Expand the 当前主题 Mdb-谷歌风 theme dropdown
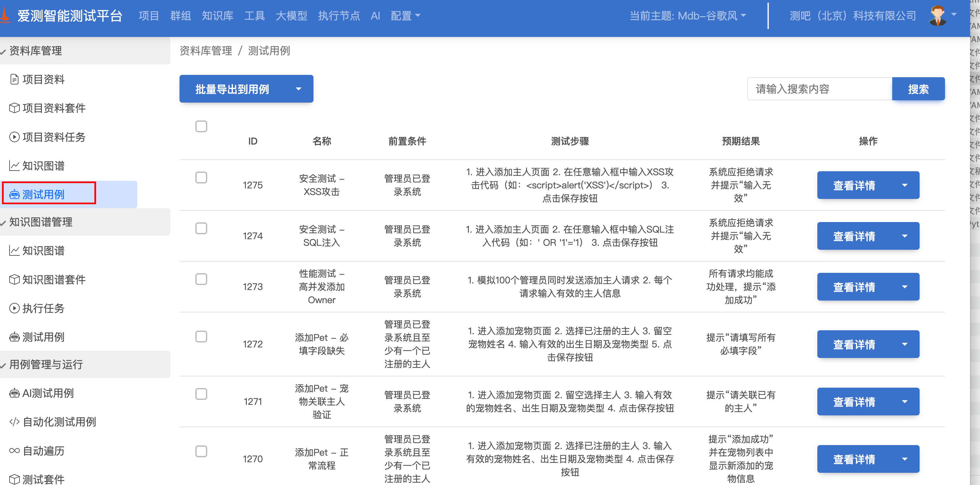 tap(688, 16)
